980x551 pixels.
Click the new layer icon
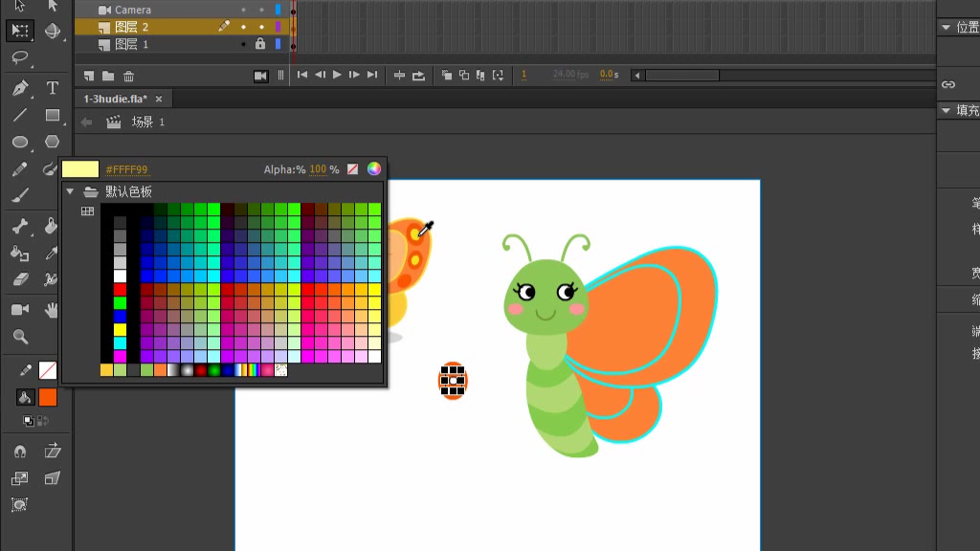88,76
